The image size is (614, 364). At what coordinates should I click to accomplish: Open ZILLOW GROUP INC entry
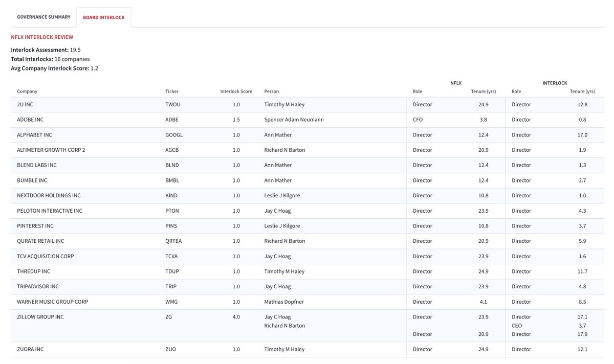tap(40, 317)
